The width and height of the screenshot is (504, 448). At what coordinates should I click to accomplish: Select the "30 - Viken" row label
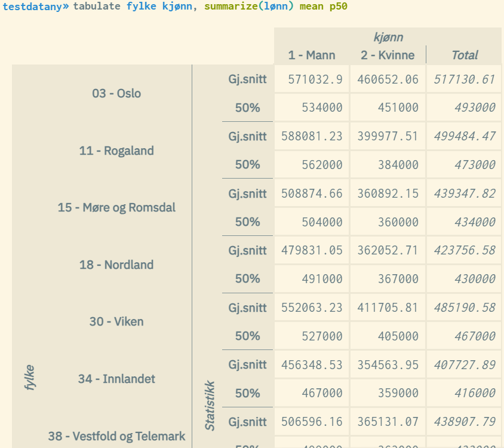pyautogui.click(x=116, y=321)
